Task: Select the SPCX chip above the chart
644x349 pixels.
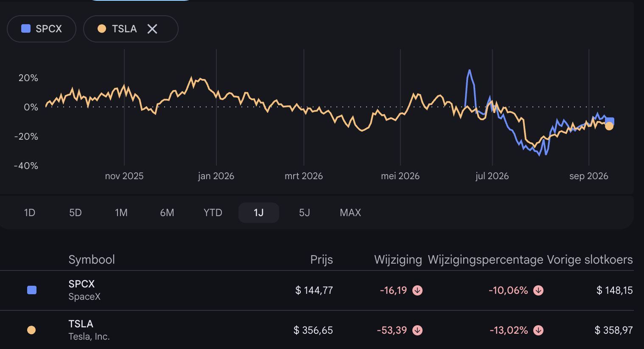Action: point(42,29)
